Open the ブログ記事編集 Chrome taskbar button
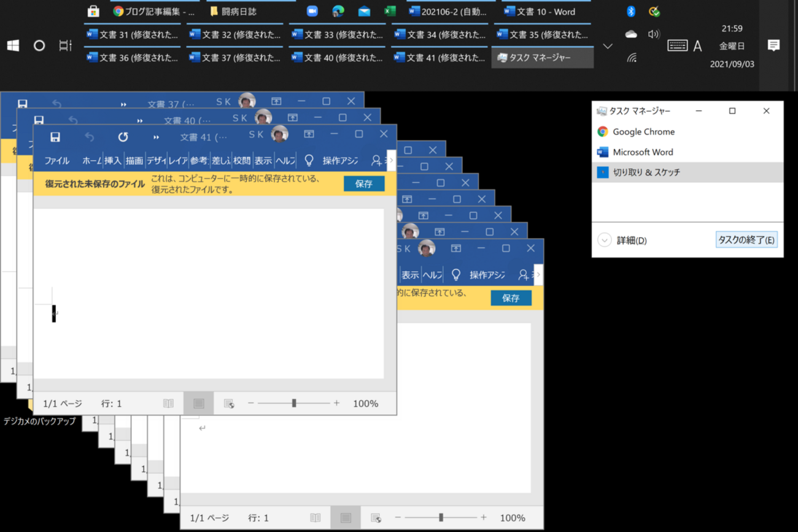Image resolution: width=798 pixels, height=532 pixels. tap(155, 12)
